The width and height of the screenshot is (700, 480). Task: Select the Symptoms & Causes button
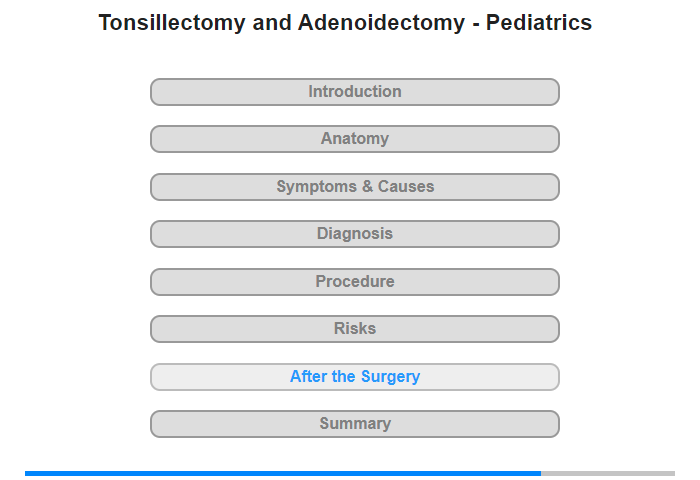355,187
